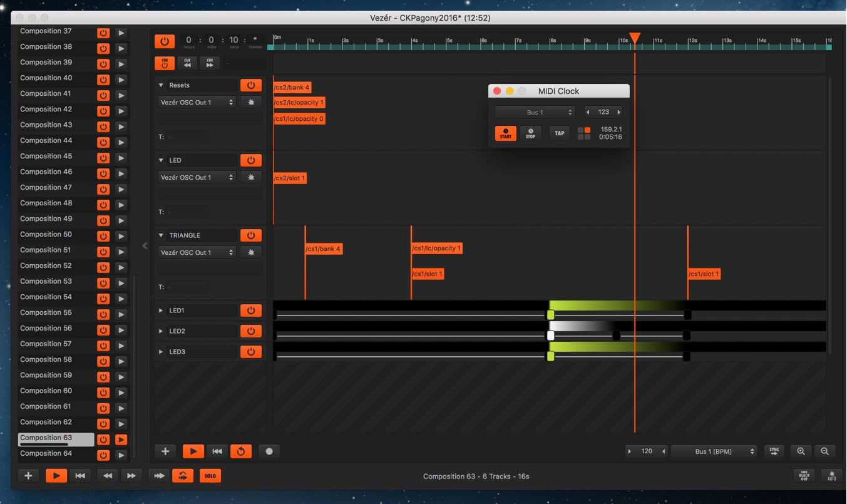Select Composition 64 in the list

(56, 454)
